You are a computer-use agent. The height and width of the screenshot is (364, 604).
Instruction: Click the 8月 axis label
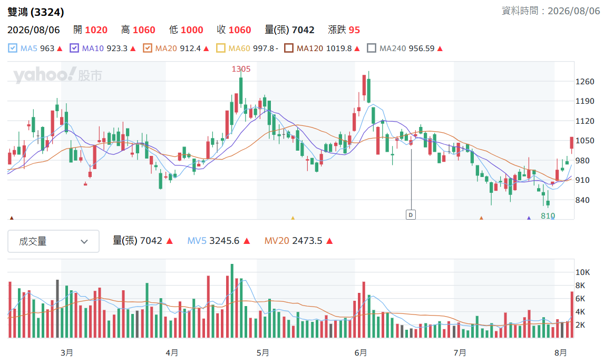pyautogui.click(x=560, y=352)
